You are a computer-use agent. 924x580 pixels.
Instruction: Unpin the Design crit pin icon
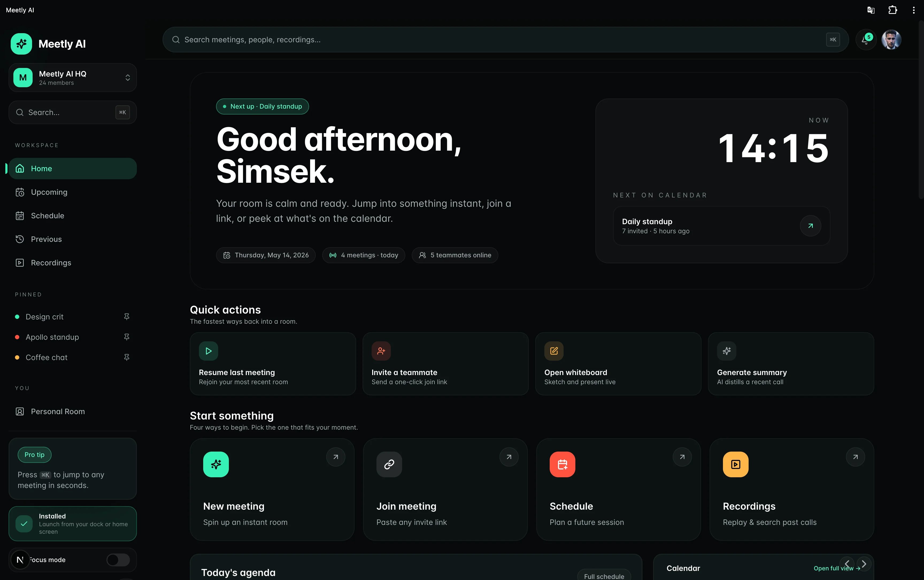(126, 317)
